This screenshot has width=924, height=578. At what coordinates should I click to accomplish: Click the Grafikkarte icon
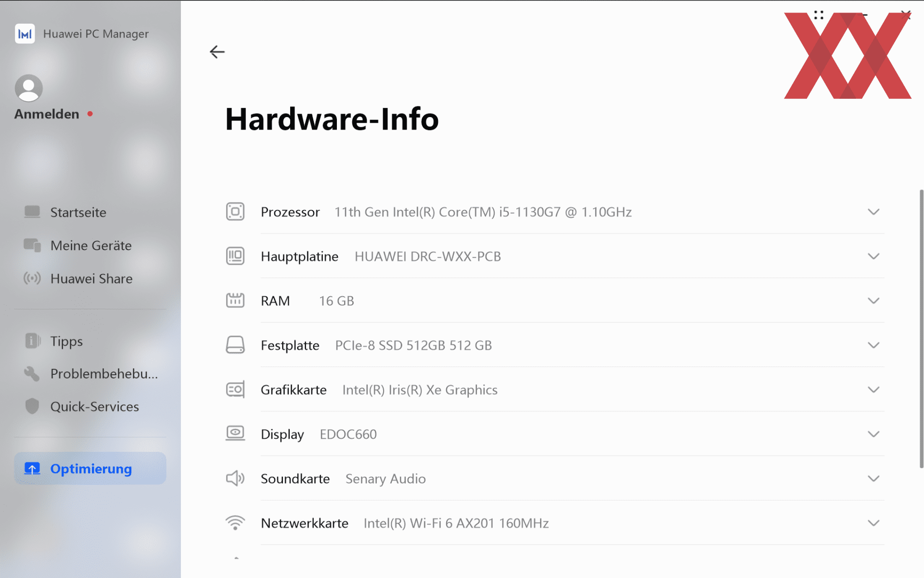[x=235, y=389]
